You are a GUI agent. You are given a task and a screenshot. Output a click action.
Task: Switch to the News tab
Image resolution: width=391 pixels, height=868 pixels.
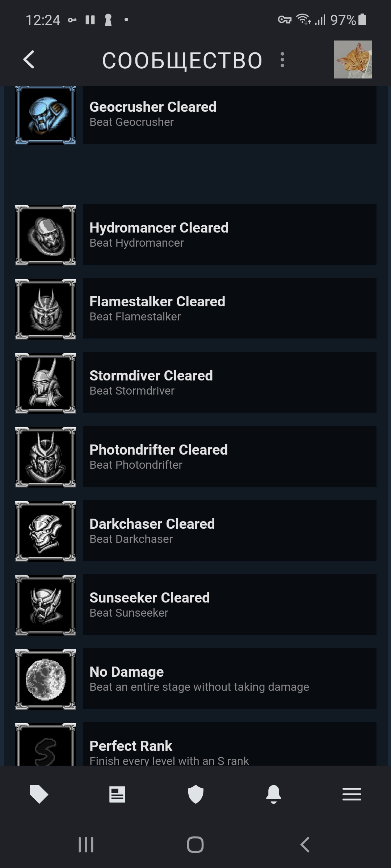tap(117, 795)
